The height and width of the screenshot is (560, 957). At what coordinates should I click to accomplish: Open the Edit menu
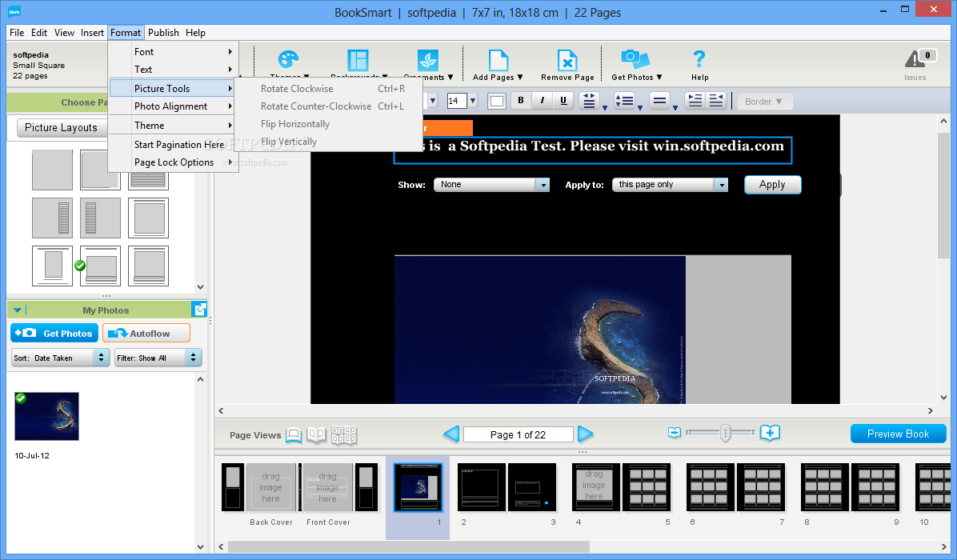click(x=39, y=32)
